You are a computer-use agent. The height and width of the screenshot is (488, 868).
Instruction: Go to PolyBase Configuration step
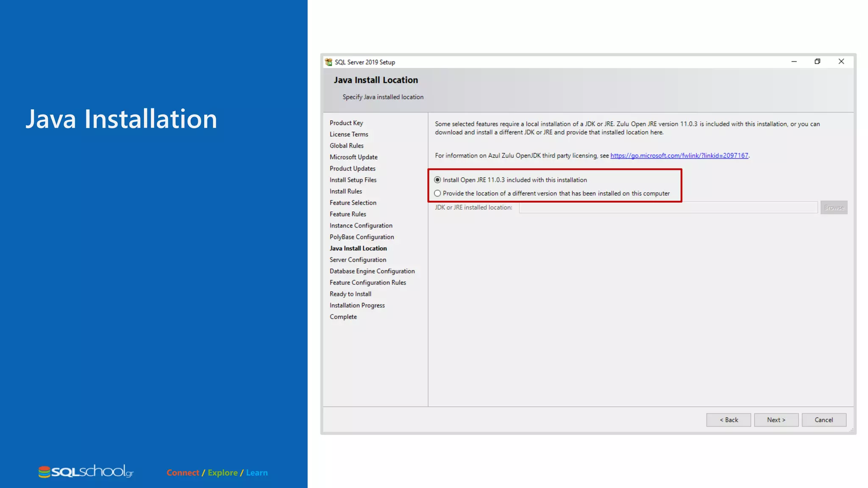[362, 237]
